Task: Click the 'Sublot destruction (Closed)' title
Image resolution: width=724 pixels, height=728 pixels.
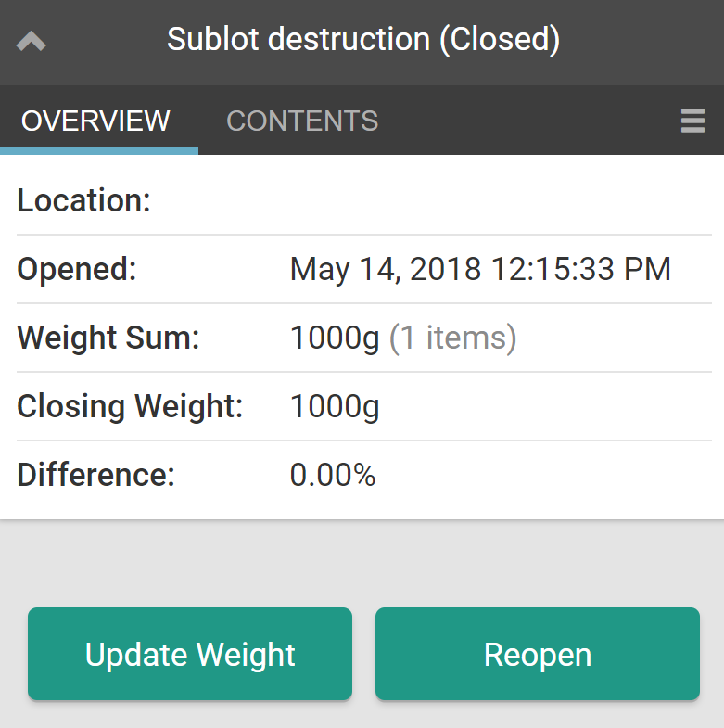Action: click(x=363, y=40)
